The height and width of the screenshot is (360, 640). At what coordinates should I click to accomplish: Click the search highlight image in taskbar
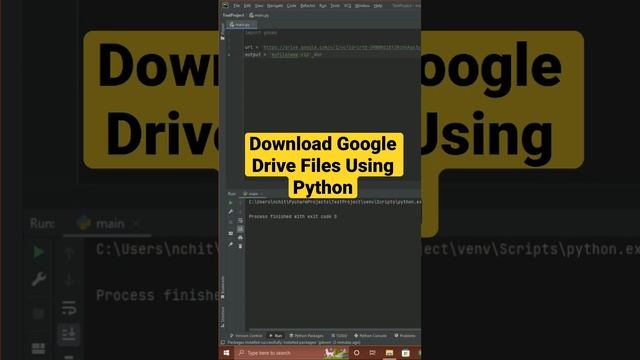[336, 353]
